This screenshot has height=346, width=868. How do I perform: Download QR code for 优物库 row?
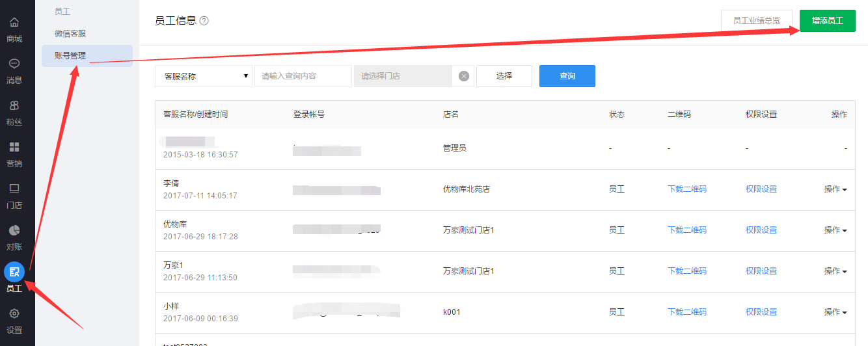pyautogui.click(x=687, y=230)
